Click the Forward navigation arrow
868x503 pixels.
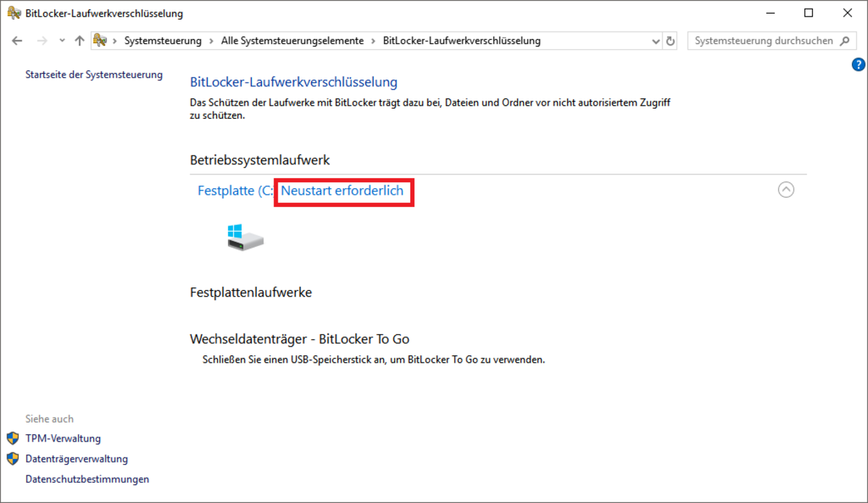click(x=42, y=41)
